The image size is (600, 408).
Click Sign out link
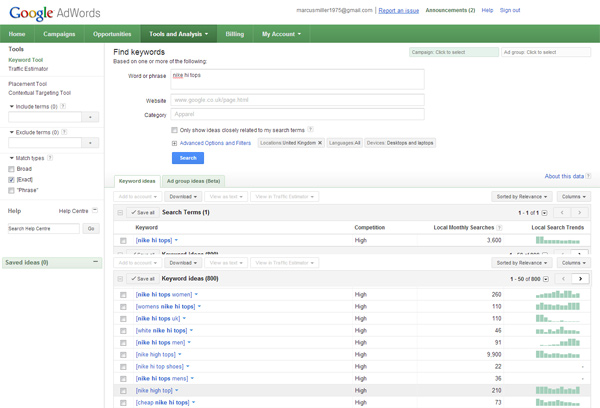[510, 10]
